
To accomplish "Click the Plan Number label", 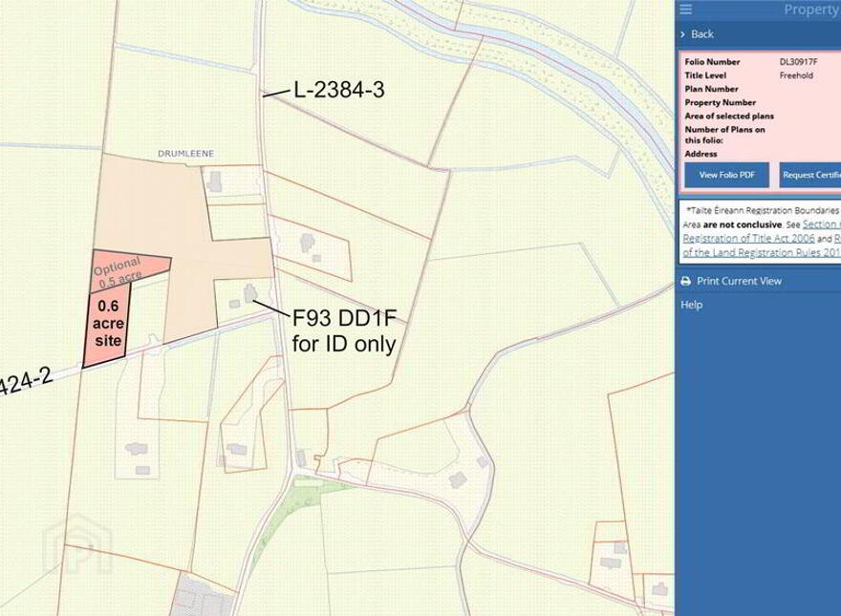I will pos(711,89).
